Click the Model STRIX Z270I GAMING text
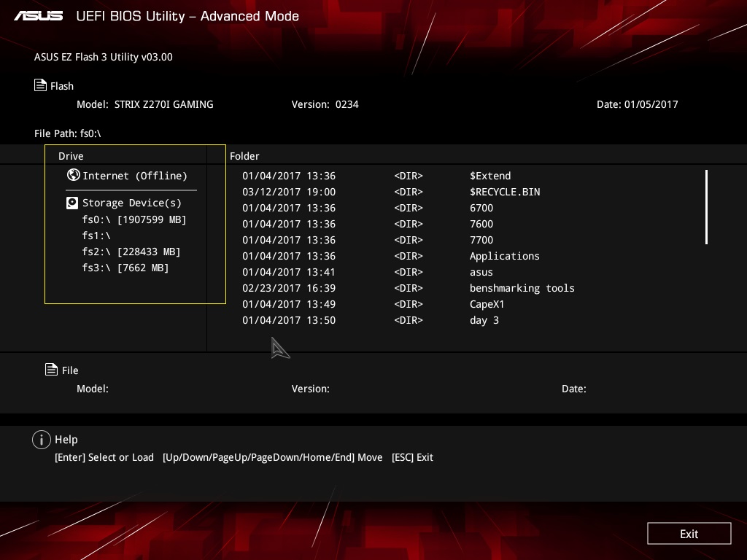 pyautogui.click(x=145, y=104)
